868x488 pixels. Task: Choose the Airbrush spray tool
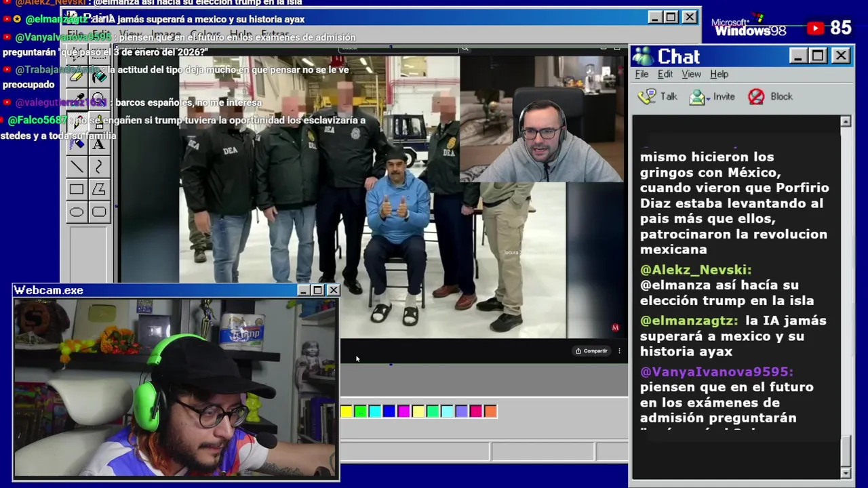[77, 144]
